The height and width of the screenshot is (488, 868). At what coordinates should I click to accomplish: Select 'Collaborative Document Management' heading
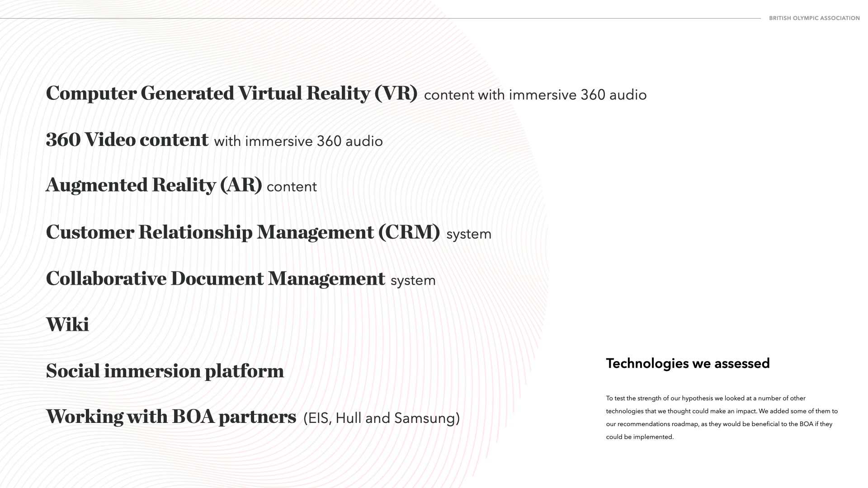pos(216,279)
